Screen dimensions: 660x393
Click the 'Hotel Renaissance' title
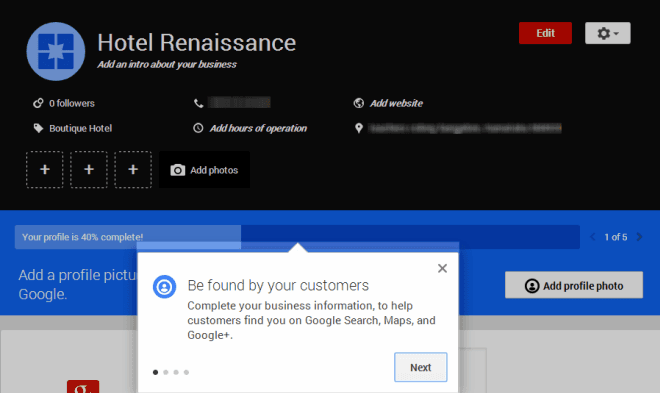tap(197, 42)
